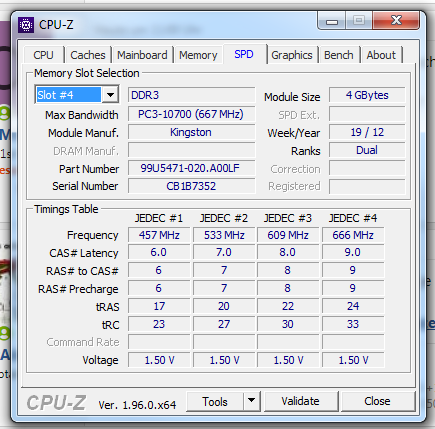Minimize the CPU-Z window
This screenshot has height=429, width=435.
[332, 22]
